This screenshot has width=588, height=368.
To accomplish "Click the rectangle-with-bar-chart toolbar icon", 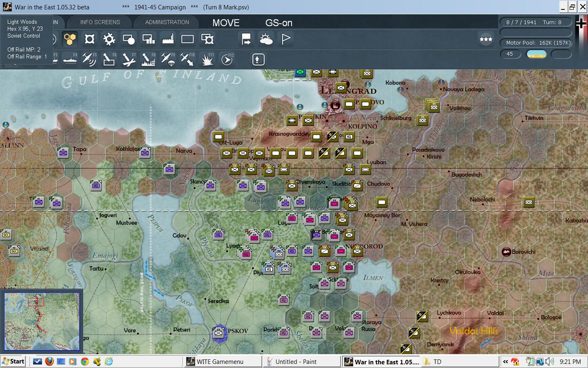I will click(x=148, y=39).
